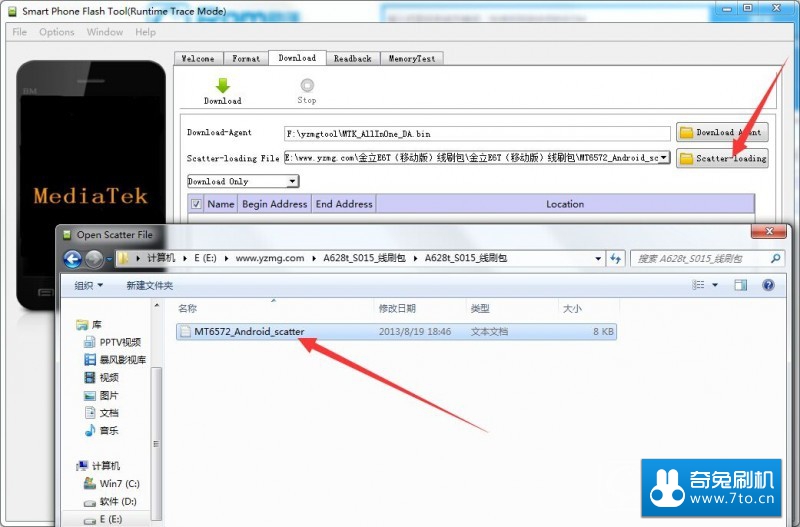This screenshot has height=527, width=800.
Task: Sort files by 类型 column
Action: click(x=480, y=308)
